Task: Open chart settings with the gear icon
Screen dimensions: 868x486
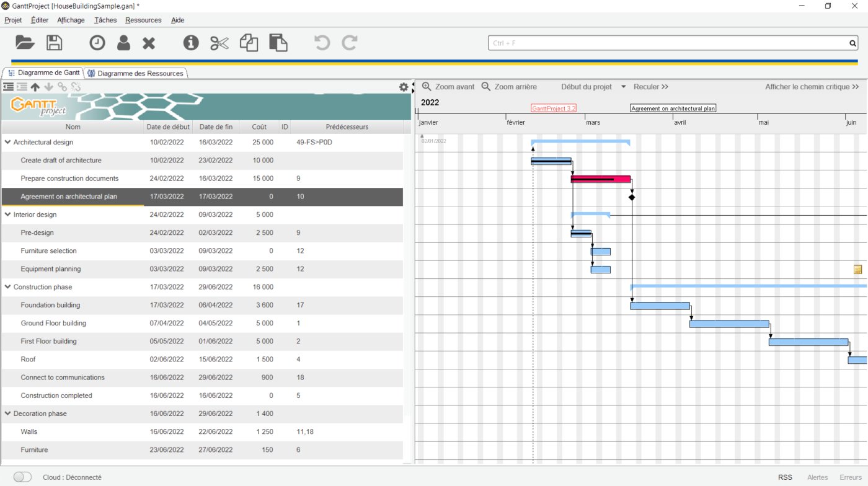Action: 404,87
